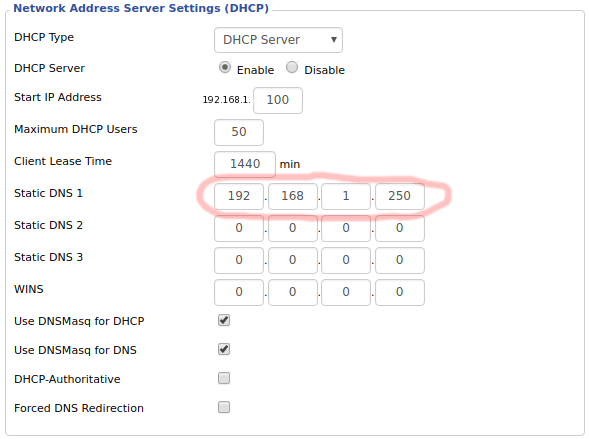Screen dimensions: 589x439
Task: Click the Start IP Address field
Action: click(278, 100)
